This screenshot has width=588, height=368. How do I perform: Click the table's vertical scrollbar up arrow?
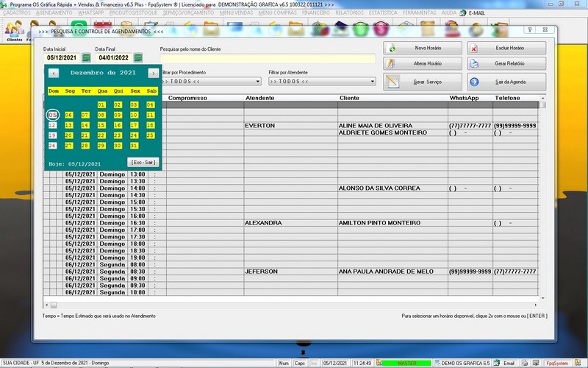[542, 98]
